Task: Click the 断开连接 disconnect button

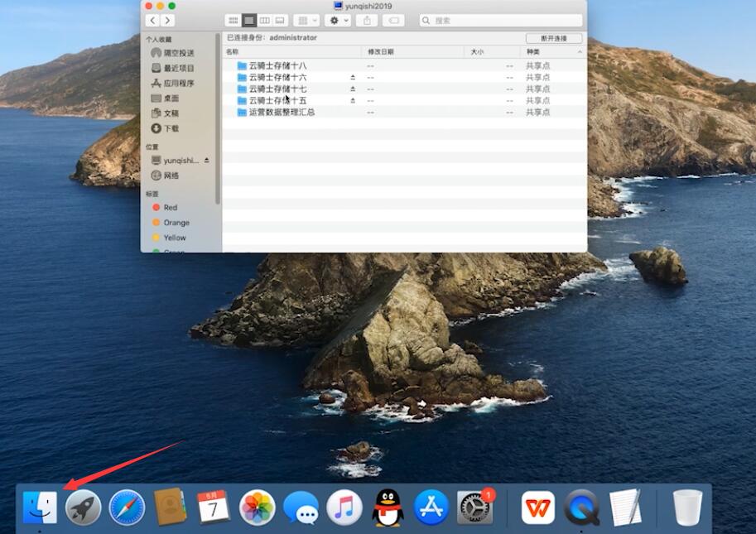Action: (553, 38)
